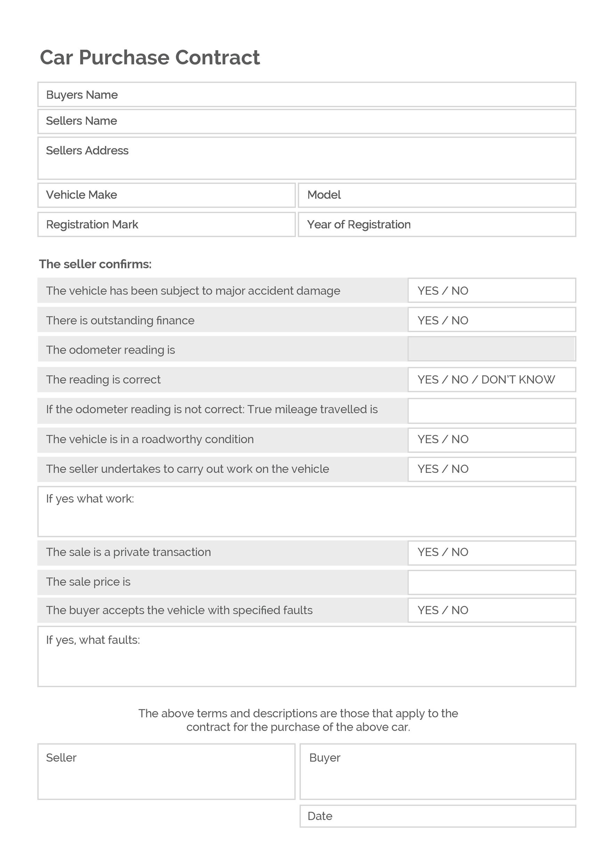Click the Model field
614x868 pixels.
(x=437, y=195)
